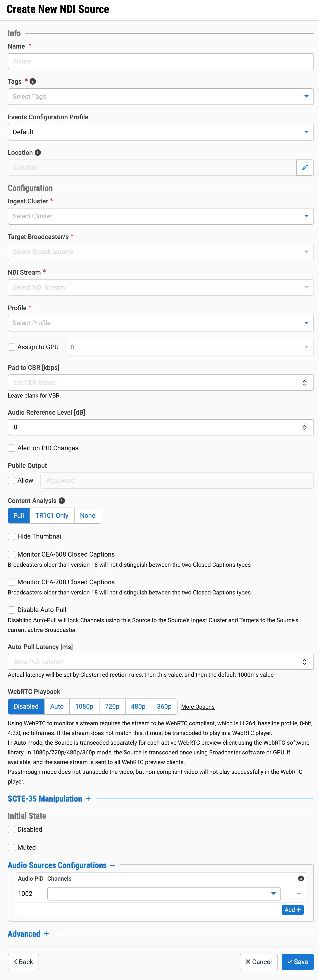Screen dimensions: 319x980
Task: Check the Muted initial state box
Action: pos(12,847)
